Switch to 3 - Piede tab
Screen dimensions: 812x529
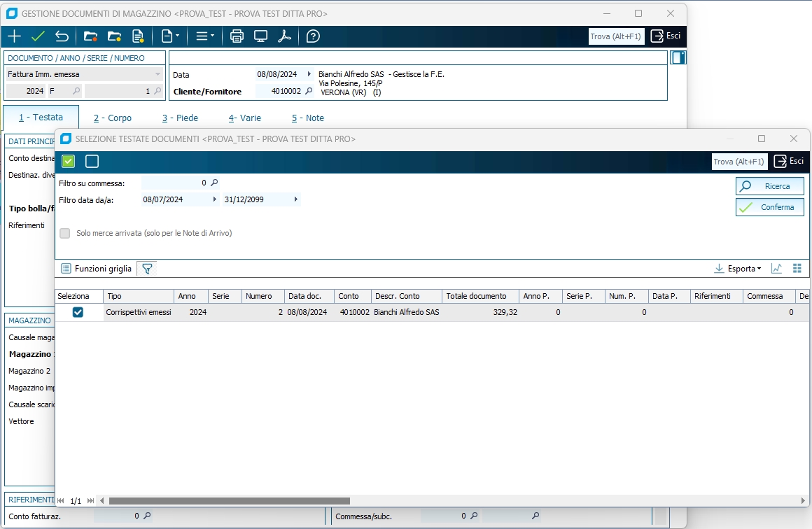point(180,118)
